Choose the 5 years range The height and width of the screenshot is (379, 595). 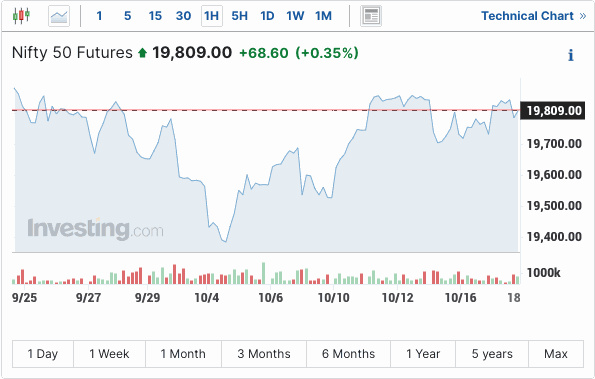point(492,354)
